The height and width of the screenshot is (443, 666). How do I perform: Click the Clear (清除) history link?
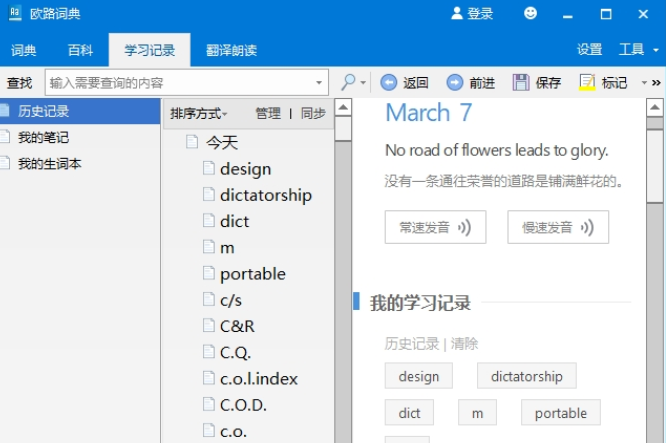464,343
